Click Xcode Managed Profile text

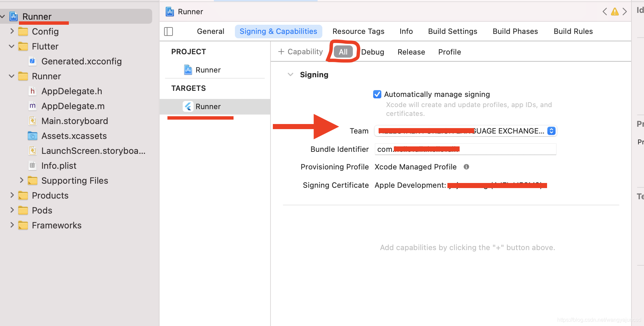[416, 167]
